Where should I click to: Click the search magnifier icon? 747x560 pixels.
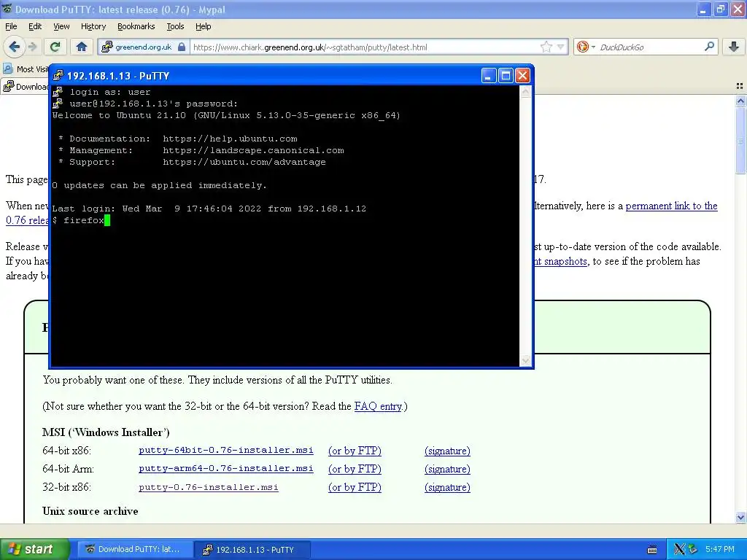click(x=709, y=47)
